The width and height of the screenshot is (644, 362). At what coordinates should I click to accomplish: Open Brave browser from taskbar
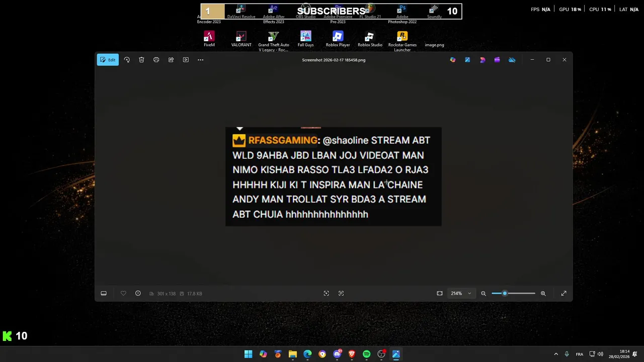(x=352, y=354)
